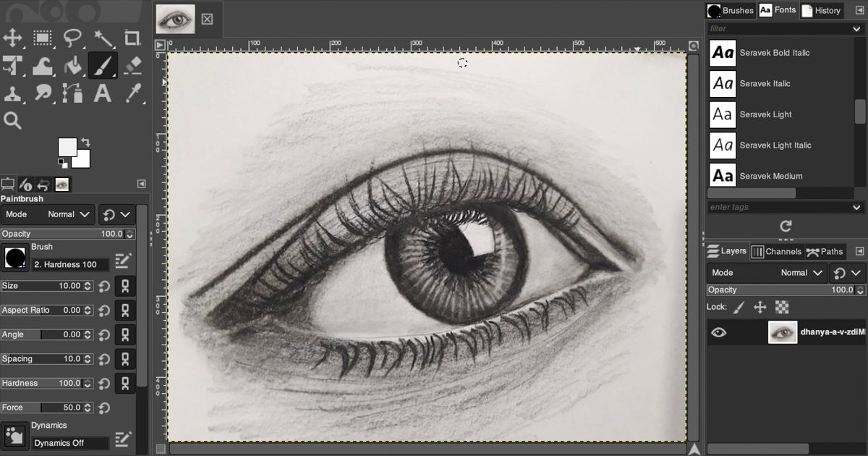Select the Bucket Fill tool

pos(73,65)
